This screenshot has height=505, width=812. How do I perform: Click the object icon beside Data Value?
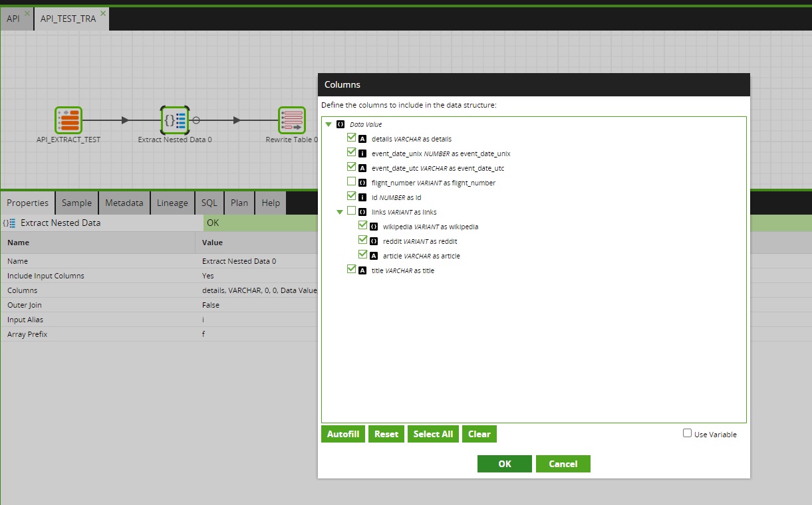(339, 124)
